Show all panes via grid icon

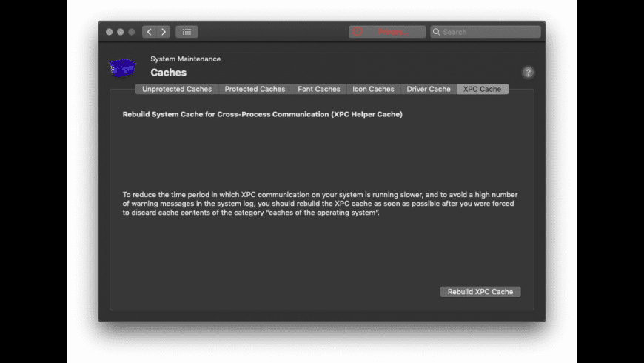point(187,32)
